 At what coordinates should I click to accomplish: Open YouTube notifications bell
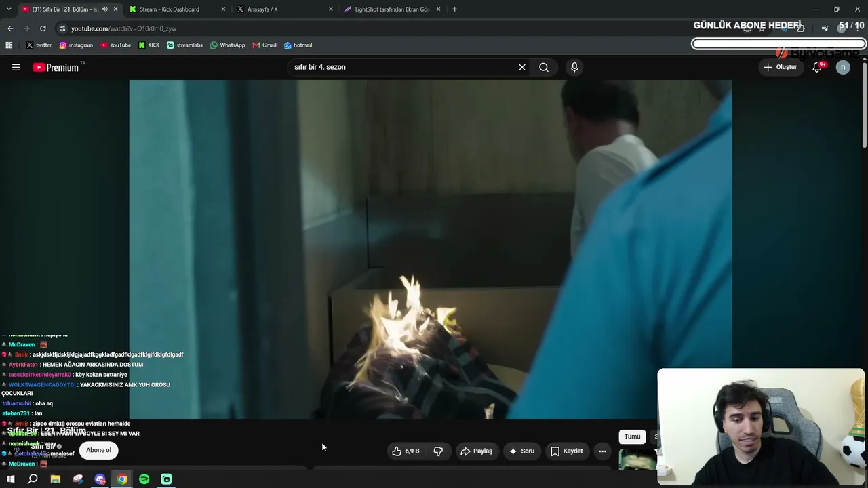click(x=817, y=67)
